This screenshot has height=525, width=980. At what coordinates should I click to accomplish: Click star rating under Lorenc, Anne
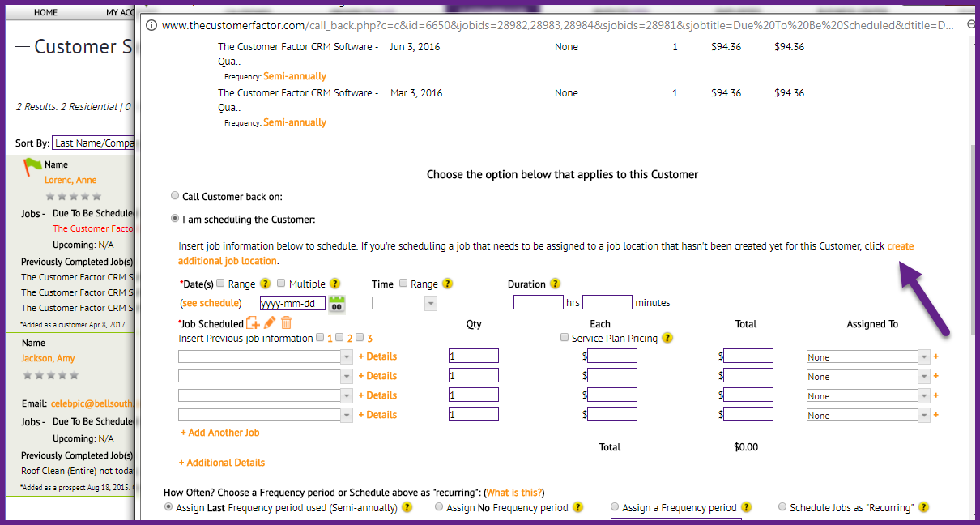(74, 196)
